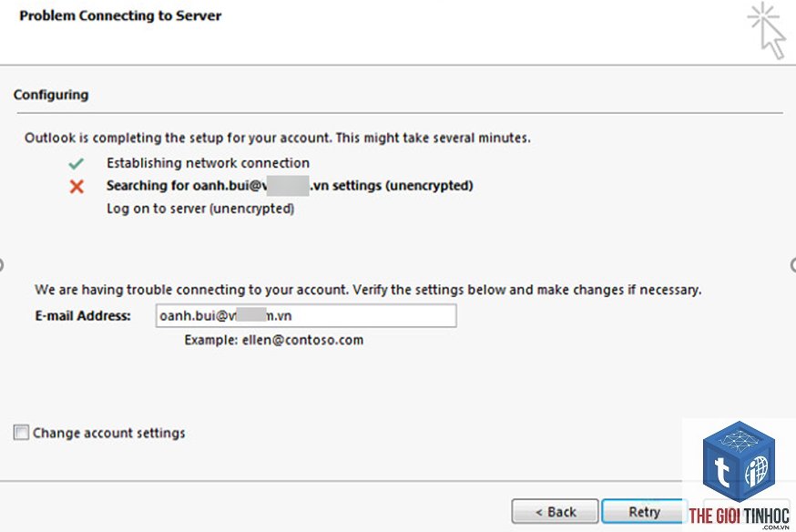Click the 'Problem Connecting to Server' heading

(x=120, y=15)
